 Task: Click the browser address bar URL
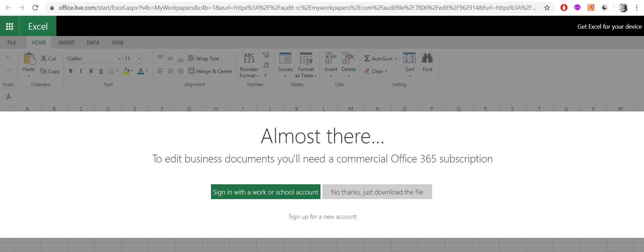297,7
